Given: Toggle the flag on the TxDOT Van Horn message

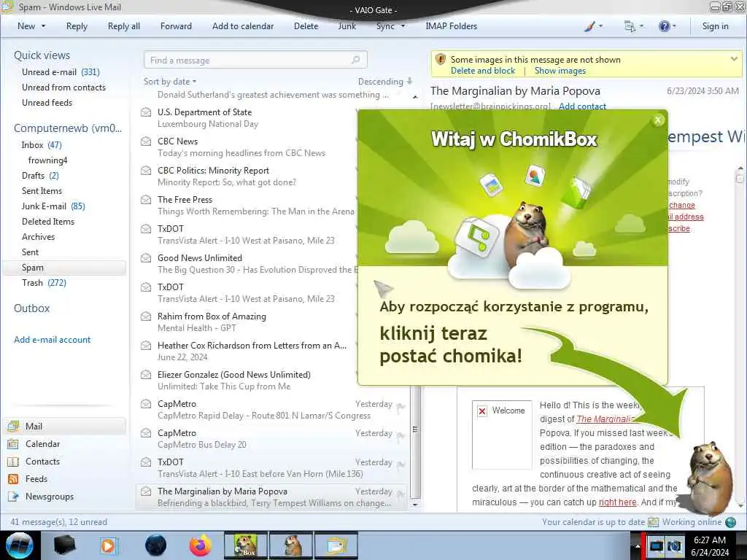Looking at the screenshot, I should [x=401, y=464].
